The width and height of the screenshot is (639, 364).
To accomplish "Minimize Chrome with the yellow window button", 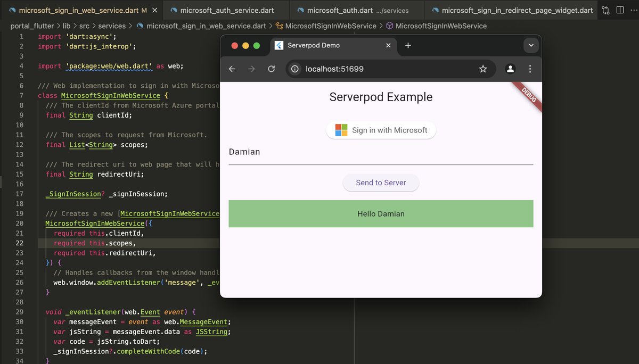I will 245,46.
